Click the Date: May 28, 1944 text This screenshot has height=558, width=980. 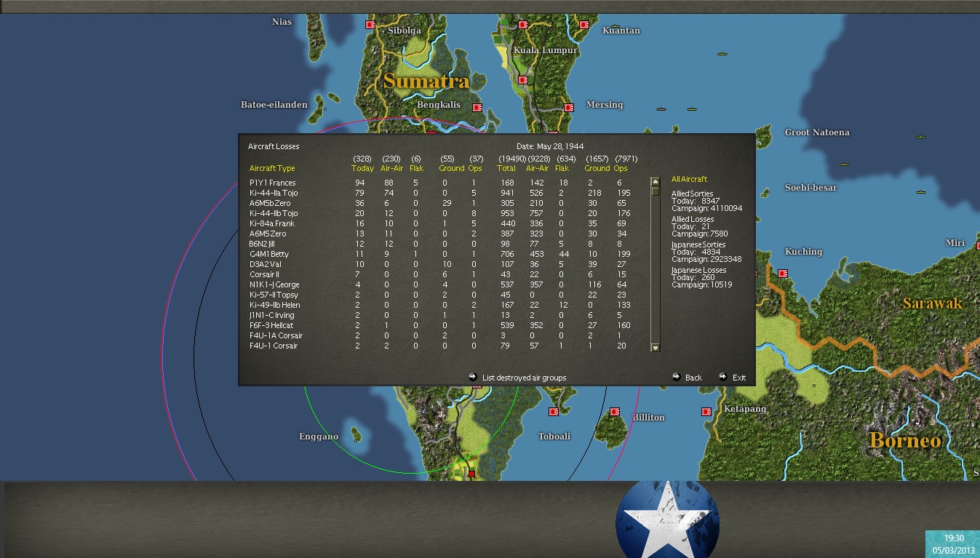pos(550,146)
